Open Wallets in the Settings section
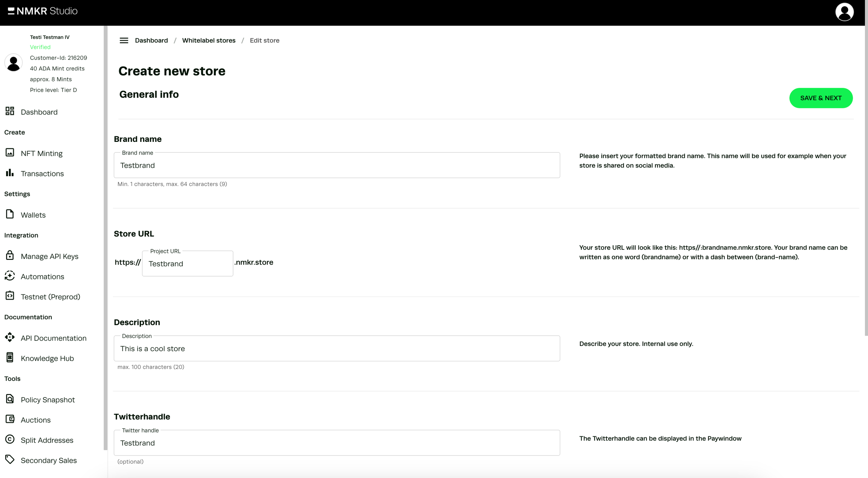Image resolution: width=868 pixels, height=478 pixels. pos(33,215)
